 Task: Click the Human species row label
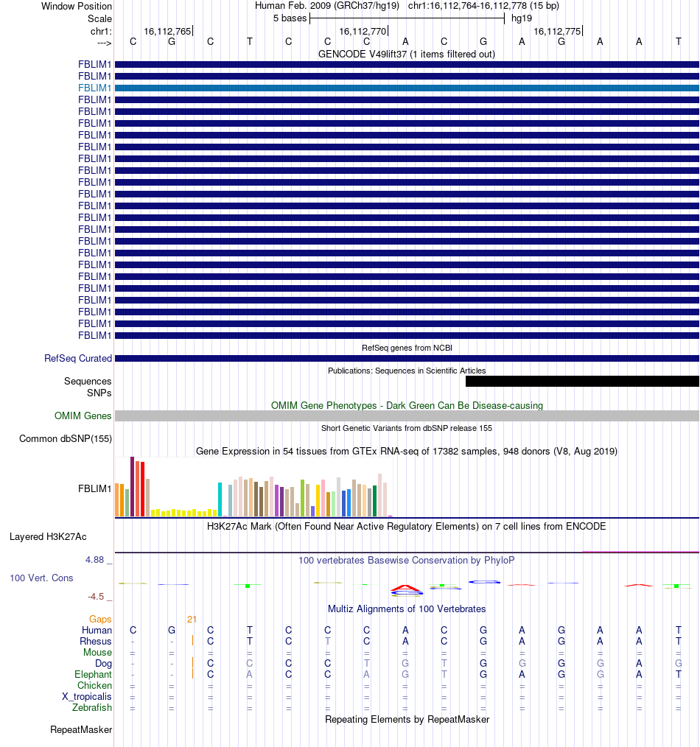tap(97, 630)
